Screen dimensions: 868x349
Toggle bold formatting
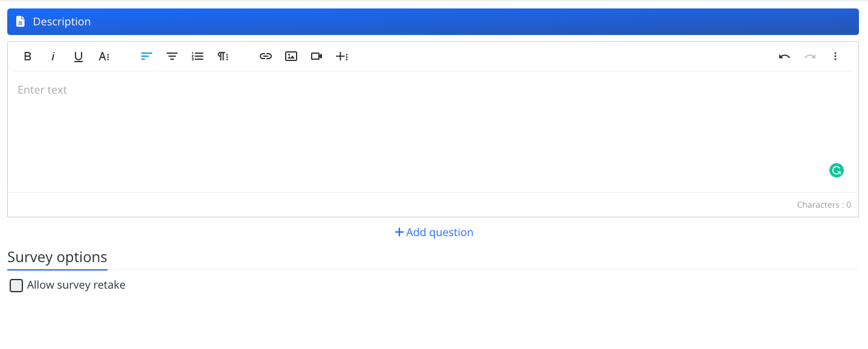click(27, 56)
